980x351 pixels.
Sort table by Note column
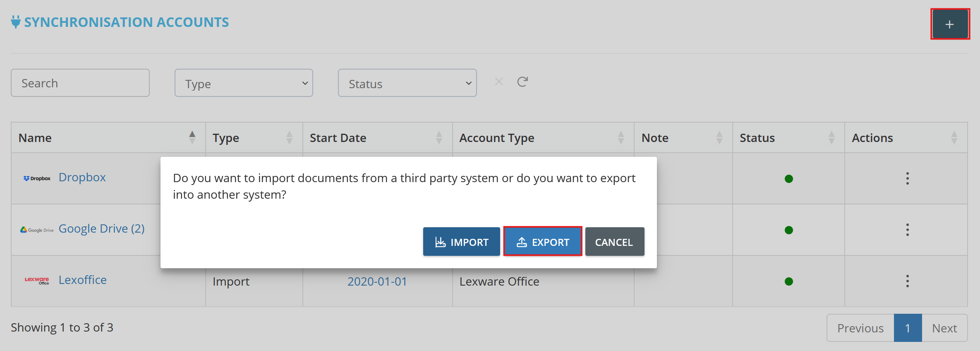pos(683,138)
